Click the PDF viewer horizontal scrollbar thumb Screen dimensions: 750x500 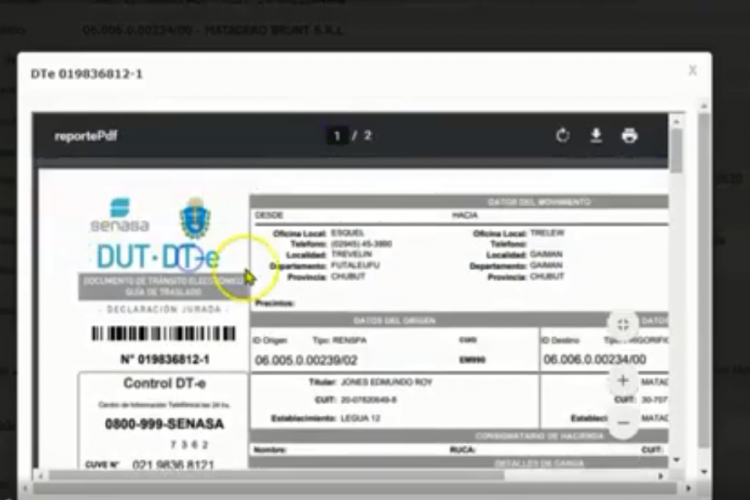(276, 476)
